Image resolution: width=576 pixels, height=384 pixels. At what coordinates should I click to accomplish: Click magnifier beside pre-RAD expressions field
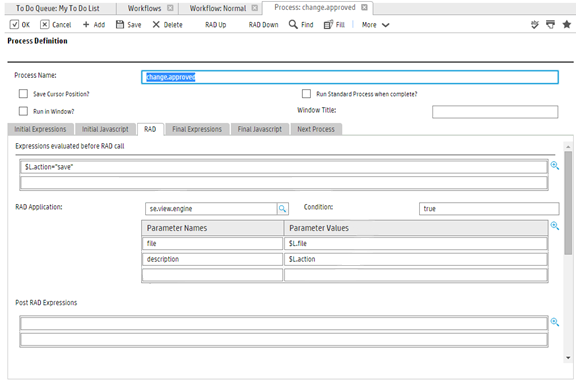click(555, 166)
